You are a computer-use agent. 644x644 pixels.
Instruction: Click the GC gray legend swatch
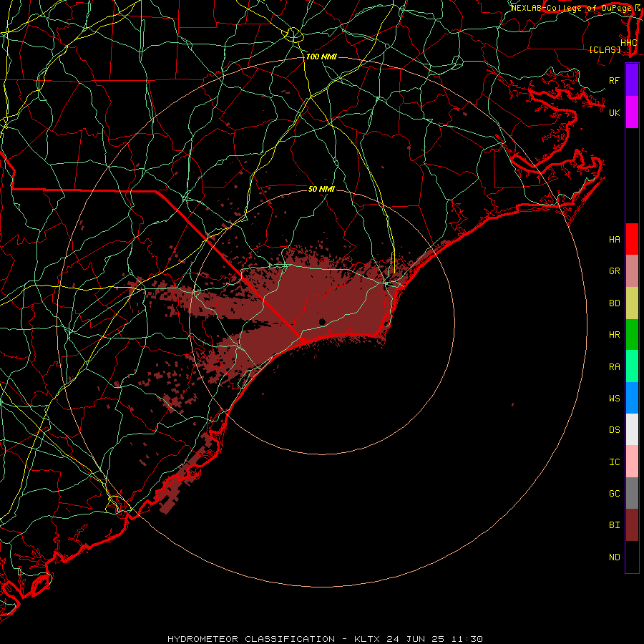tap(632, 493)
